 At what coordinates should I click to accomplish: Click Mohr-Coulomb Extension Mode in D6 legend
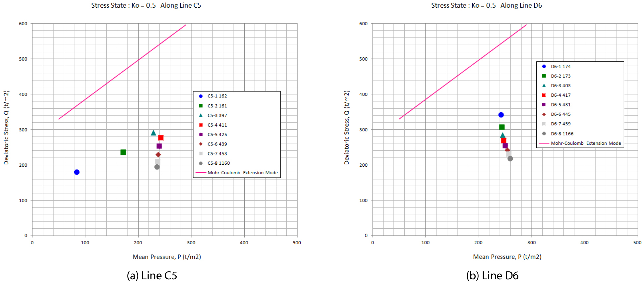pyautogui.click(x=586, y=143)
